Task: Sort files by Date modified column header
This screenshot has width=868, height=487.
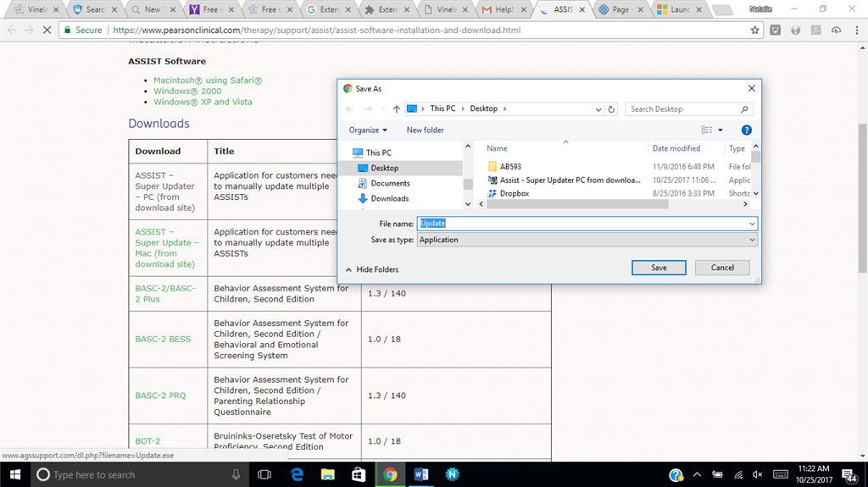Action: tap(676, 148)
